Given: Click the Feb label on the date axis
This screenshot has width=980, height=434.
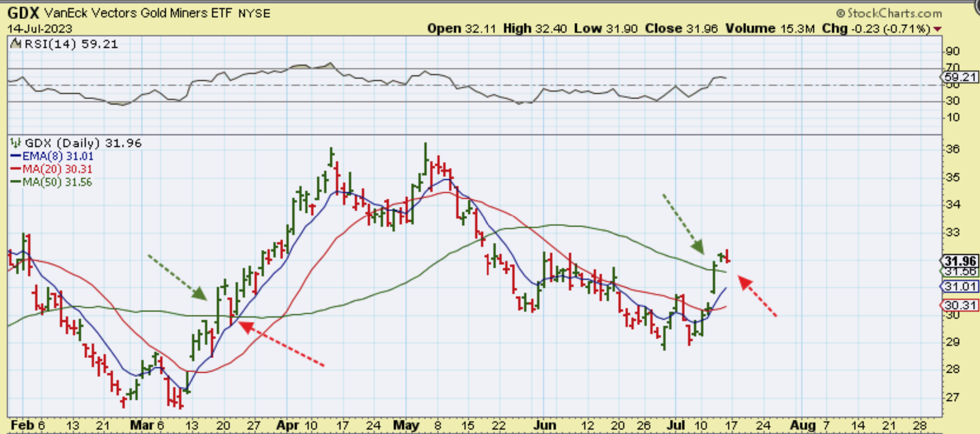Looking at the screenshot, I should click(22, 425).
